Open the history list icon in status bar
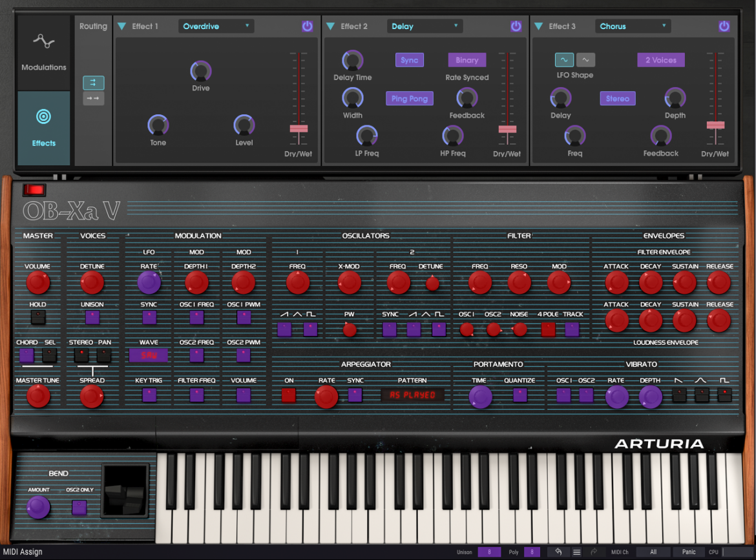The height and width of the screenshot is (560, 756). [x=576, y=552]
